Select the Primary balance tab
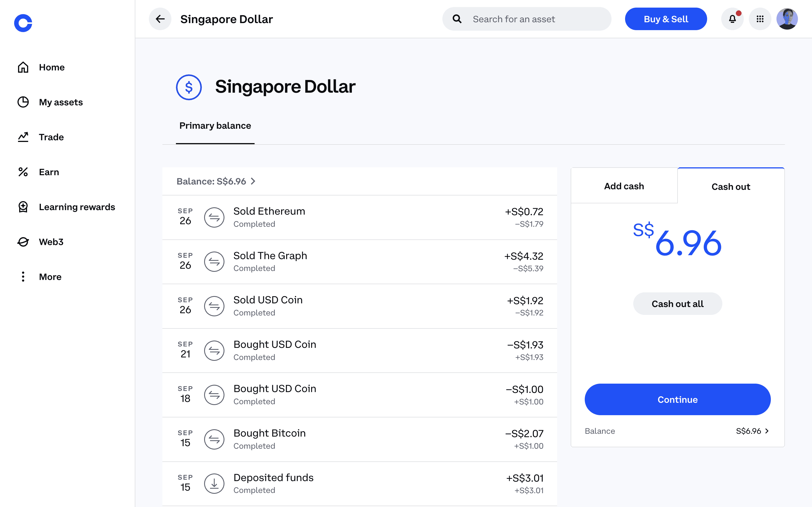This screenshot has height=507, width=812. pyautogui.click(x=215, y=126)
